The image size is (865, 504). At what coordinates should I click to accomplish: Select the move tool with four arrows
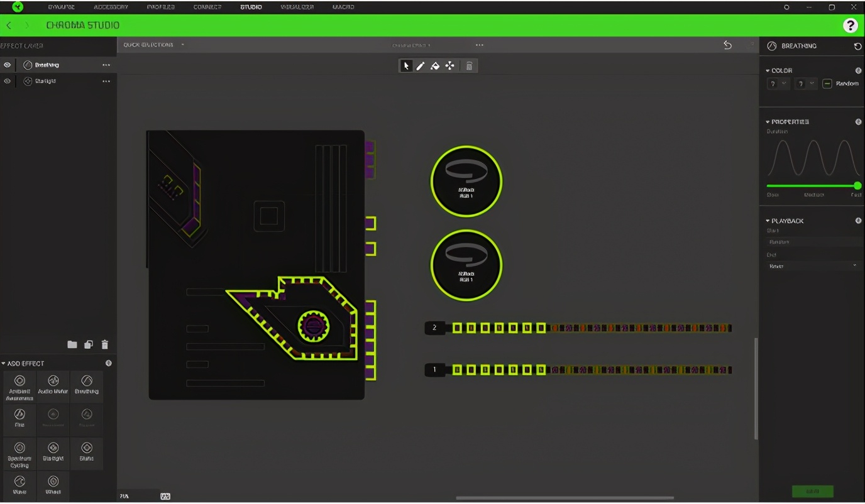pyautogui.click(x=450, y=65)
